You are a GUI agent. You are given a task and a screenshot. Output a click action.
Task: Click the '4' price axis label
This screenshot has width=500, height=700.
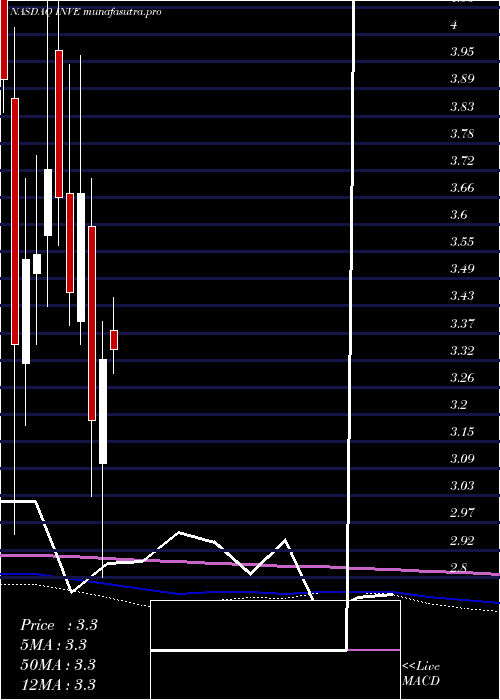[454, 25]
